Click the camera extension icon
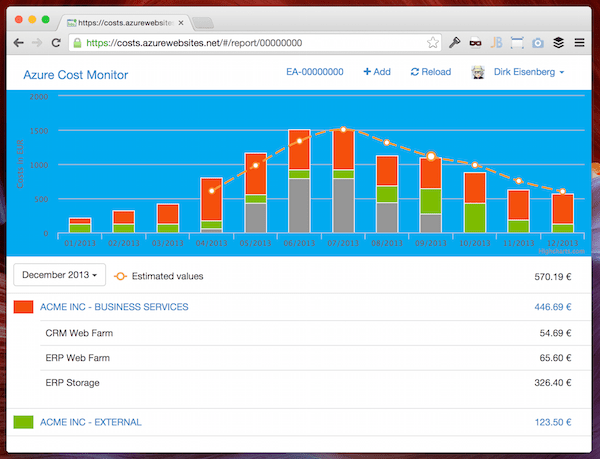Screen dimensions: 600x459 [x=538, y=43]
